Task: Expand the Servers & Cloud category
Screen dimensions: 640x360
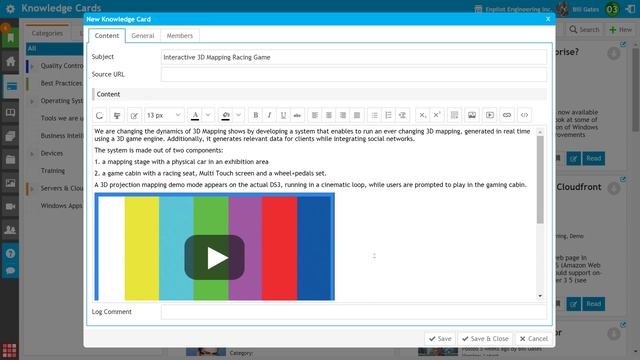Action: (32, 189)
